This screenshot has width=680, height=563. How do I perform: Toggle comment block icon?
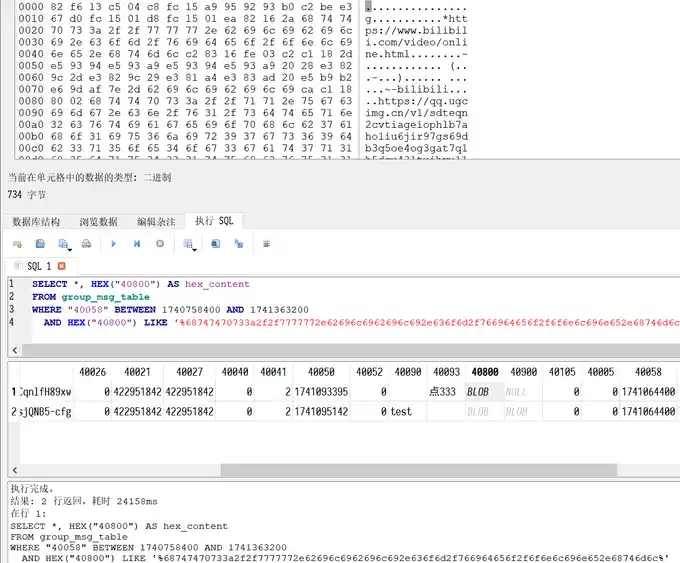click(266, 244)
